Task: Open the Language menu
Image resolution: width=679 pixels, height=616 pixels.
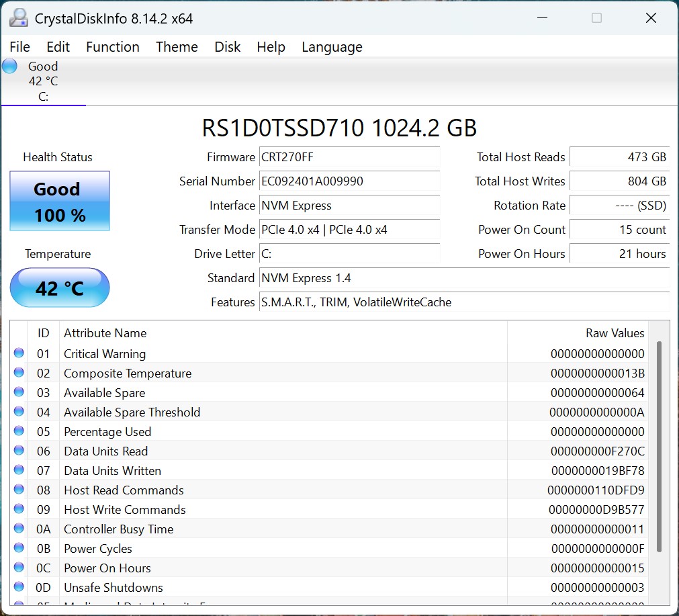Action: 332,47
